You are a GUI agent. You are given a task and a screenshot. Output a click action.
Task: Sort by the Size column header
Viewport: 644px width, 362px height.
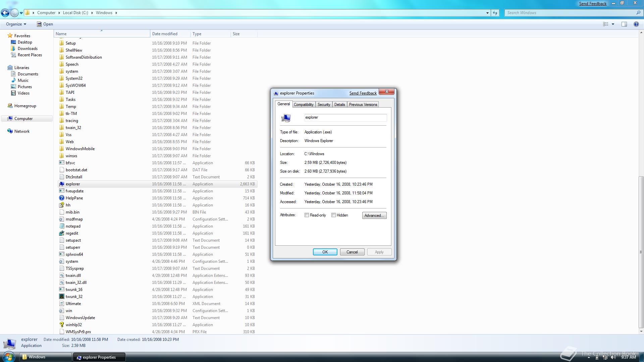(x=244, y=34)
